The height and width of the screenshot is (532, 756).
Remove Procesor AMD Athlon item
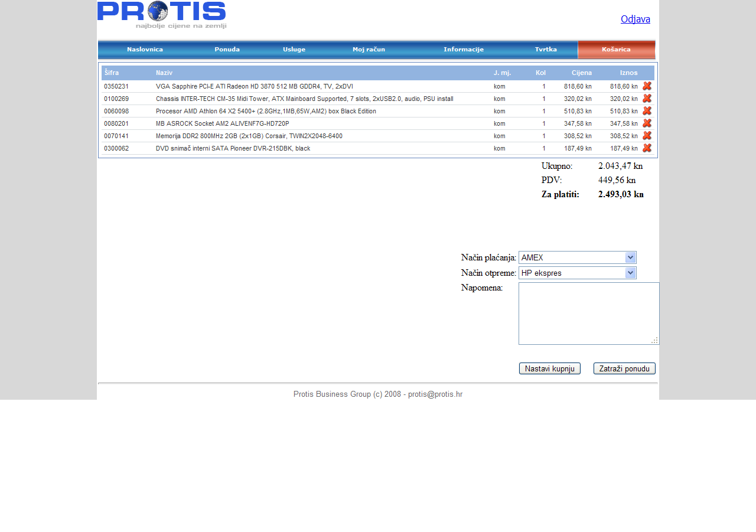(647, 111)
